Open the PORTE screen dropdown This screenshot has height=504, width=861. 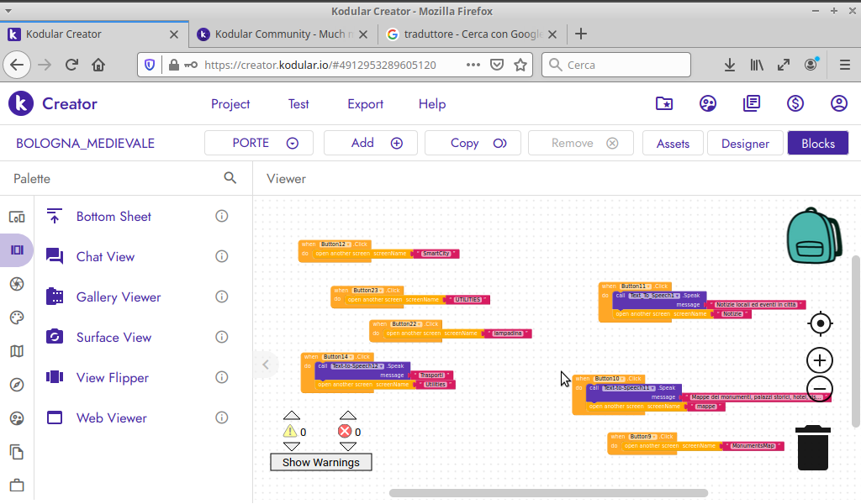[259, 143]
